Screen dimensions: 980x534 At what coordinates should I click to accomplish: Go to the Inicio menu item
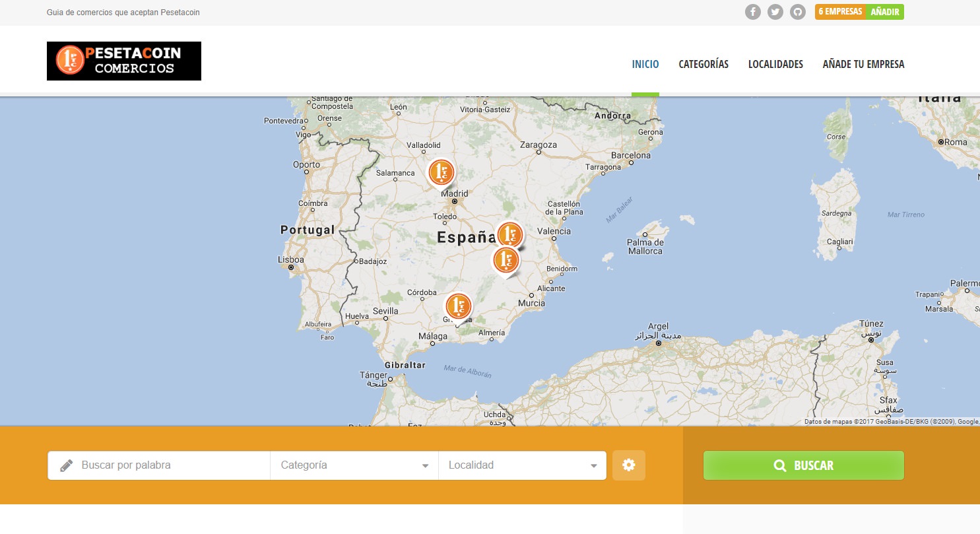tap(645, 64)
